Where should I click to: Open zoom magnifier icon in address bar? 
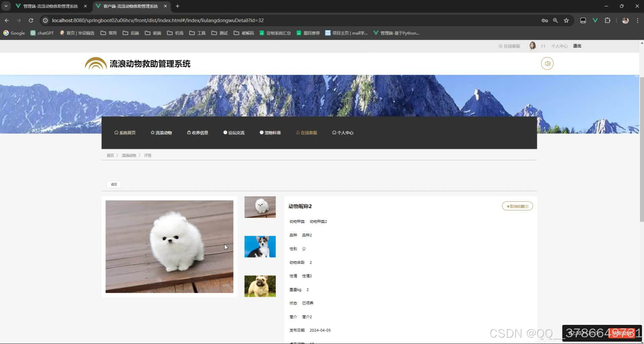click(x=556, y=20)
